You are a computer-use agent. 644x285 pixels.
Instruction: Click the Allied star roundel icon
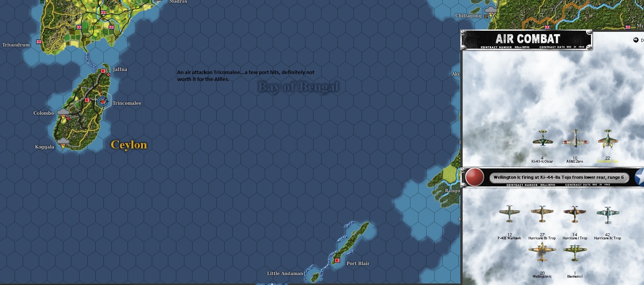coord(640,178)
